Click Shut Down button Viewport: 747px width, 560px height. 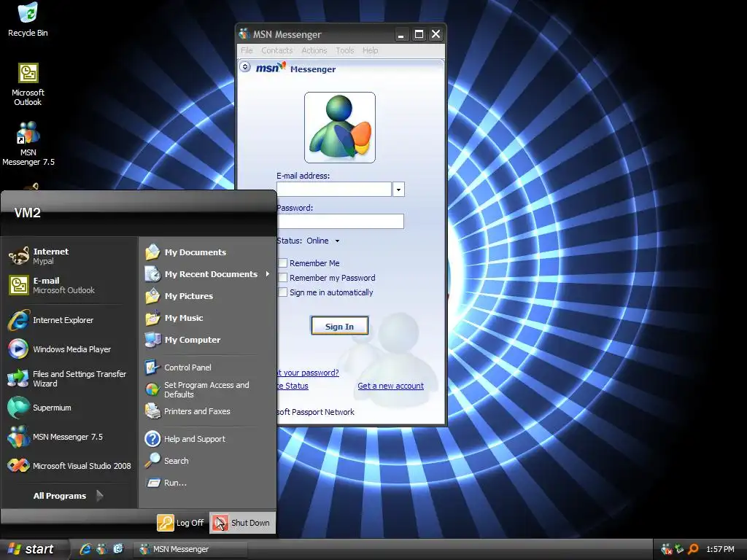click(x=242, y=522)
